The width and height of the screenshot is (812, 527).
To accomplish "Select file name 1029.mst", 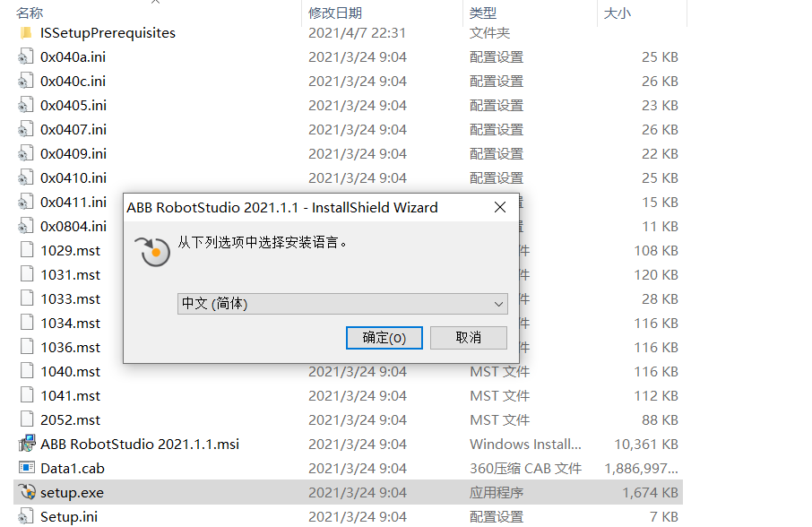I will coord(71,251).
